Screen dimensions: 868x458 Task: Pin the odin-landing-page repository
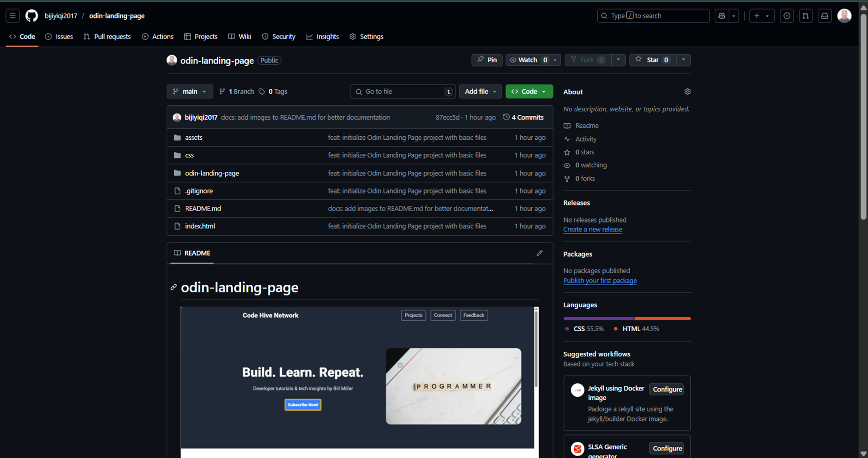tap(487, 60)
